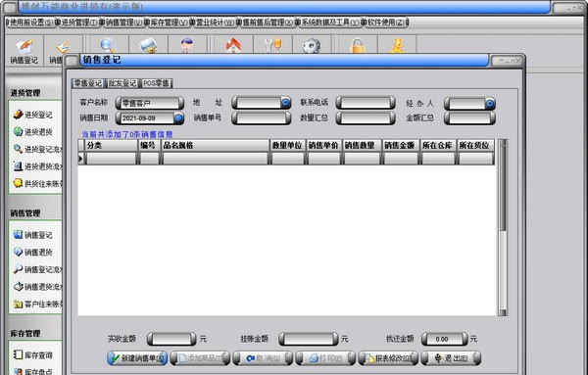The width and height of the screenshot is (588, 375).
Task: Click the 实收金额 input field
Action: pos(171,339)
